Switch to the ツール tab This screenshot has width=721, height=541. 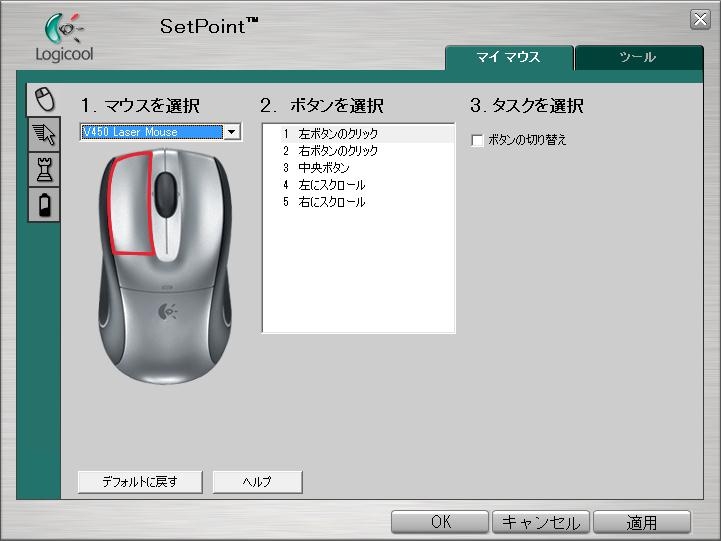click(638, 57)
